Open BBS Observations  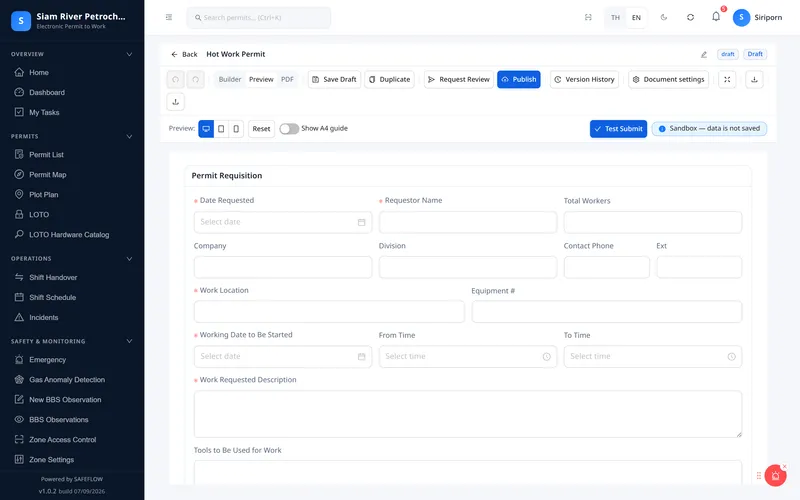(59, 419)
